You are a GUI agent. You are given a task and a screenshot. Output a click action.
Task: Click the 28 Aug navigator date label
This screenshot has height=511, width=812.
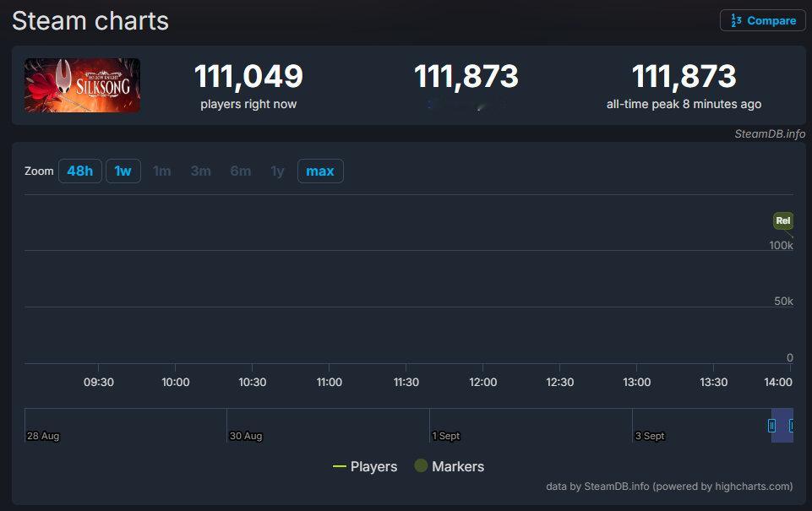pyautogui.click(x=43, y=436)
